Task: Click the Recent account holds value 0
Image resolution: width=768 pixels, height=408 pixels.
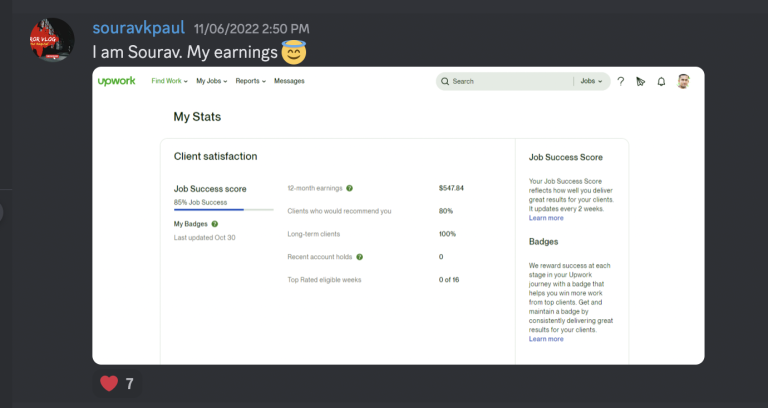Action: click(x=441, y=257)
